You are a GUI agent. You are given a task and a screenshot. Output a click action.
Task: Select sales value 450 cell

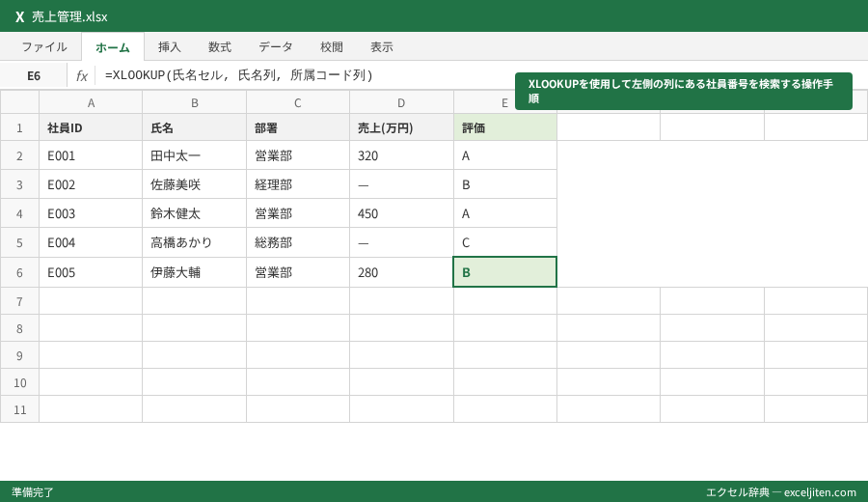pos(401,213)
